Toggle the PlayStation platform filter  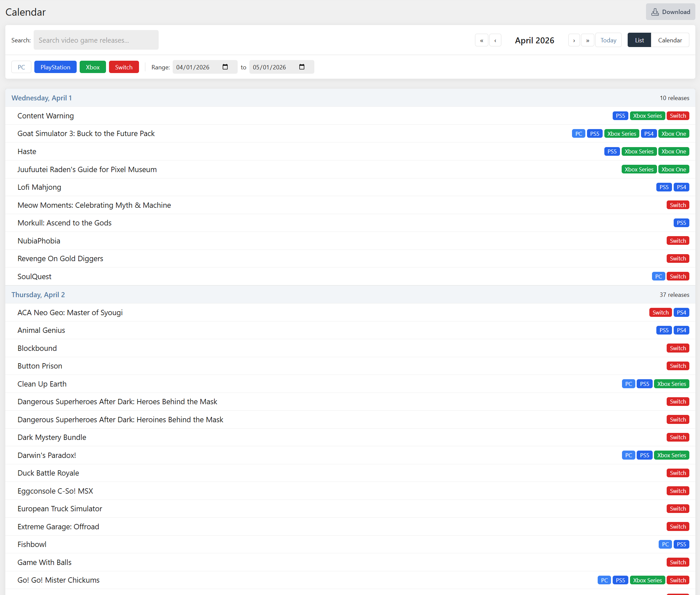pos(55,67)
